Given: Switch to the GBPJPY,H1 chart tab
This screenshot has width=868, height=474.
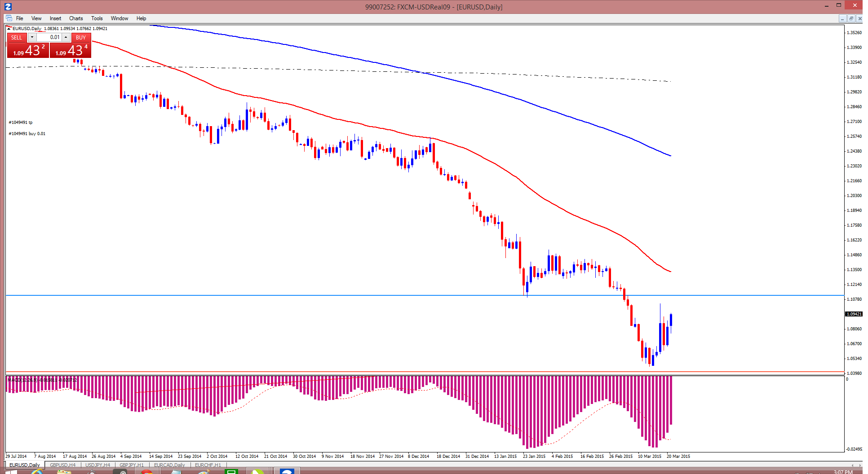Looking at the screenshot, I should [x=132, y=465].
